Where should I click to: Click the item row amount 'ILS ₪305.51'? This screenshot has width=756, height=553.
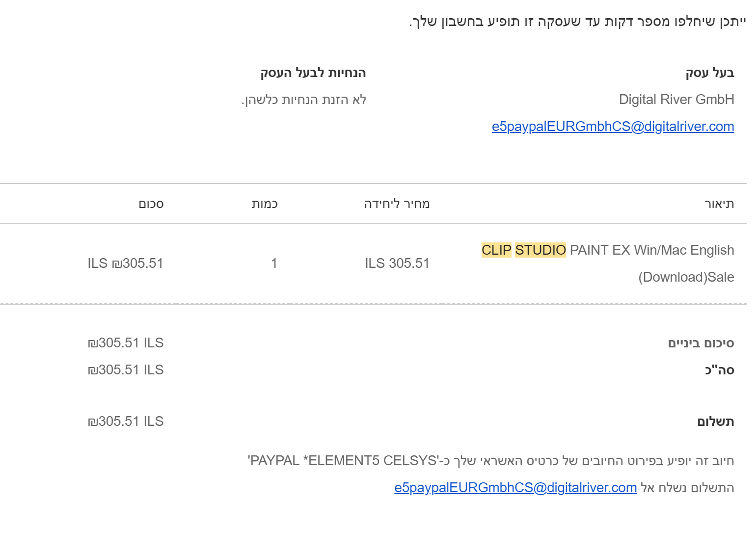click(125, 263)
